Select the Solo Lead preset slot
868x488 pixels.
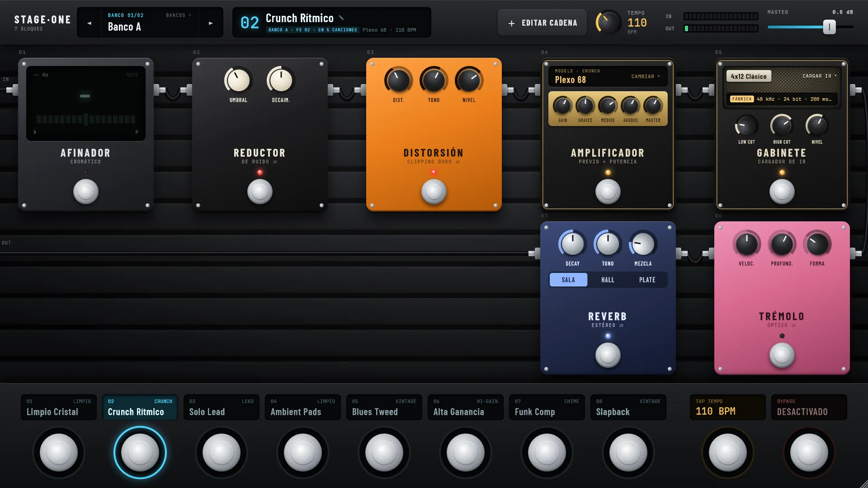(222, 407)
